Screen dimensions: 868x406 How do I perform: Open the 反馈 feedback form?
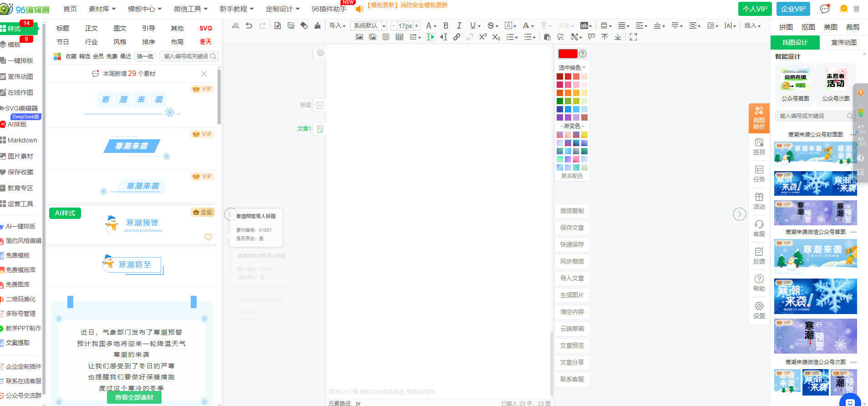click(759, 256)
